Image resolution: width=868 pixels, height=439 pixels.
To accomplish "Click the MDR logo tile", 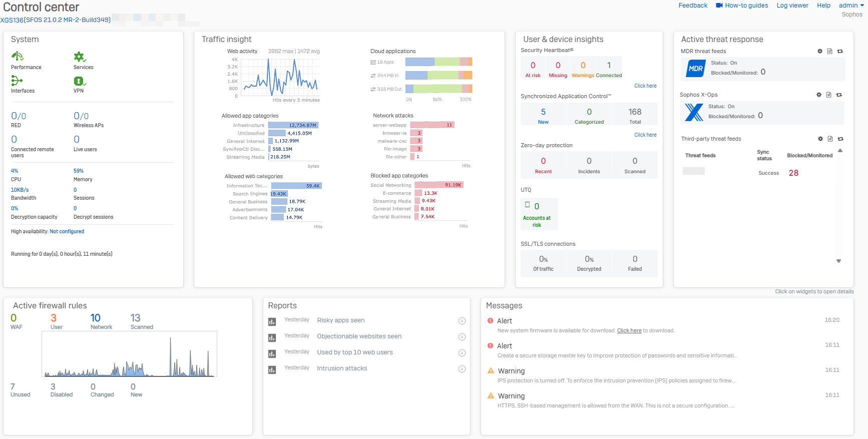I will pyautogui.click(x=695, y=69).
